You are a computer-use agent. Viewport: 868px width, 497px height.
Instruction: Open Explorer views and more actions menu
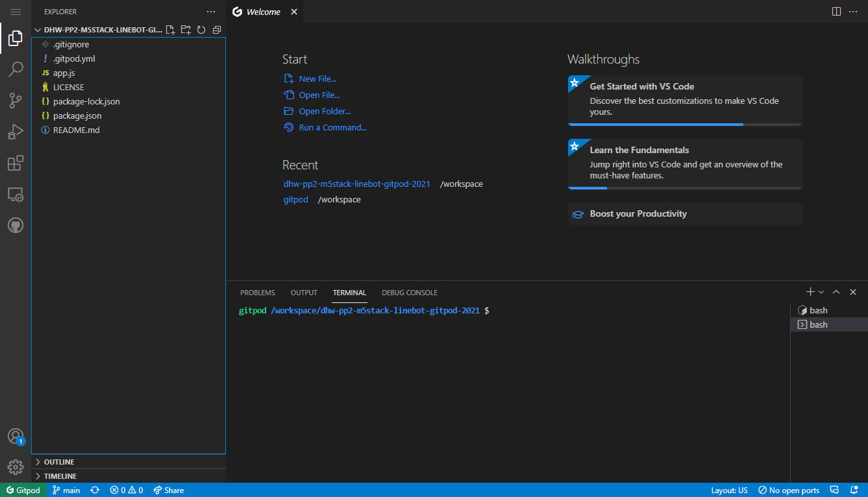(210, 12)
